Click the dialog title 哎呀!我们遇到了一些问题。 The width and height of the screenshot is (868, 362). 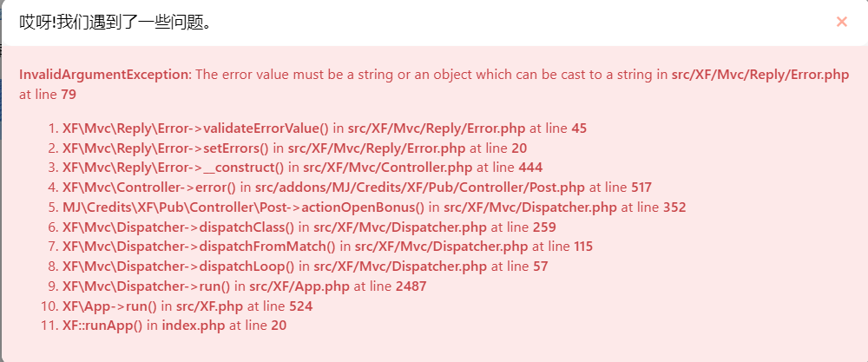coord(116,22)
